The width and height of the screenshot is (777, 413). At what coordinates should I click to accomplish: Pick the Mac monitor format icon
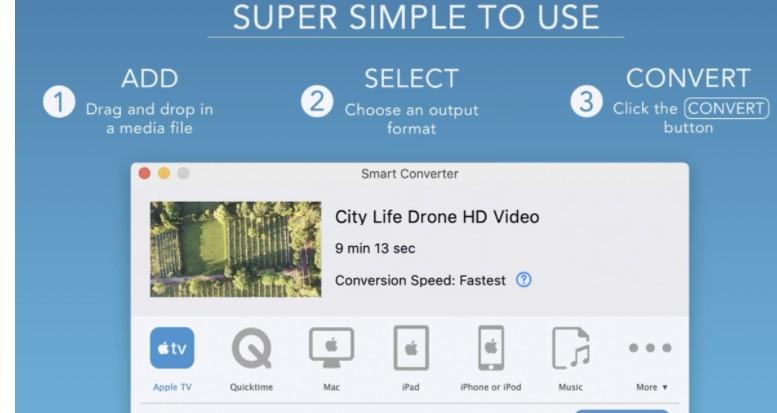click(x=332, y=348)
